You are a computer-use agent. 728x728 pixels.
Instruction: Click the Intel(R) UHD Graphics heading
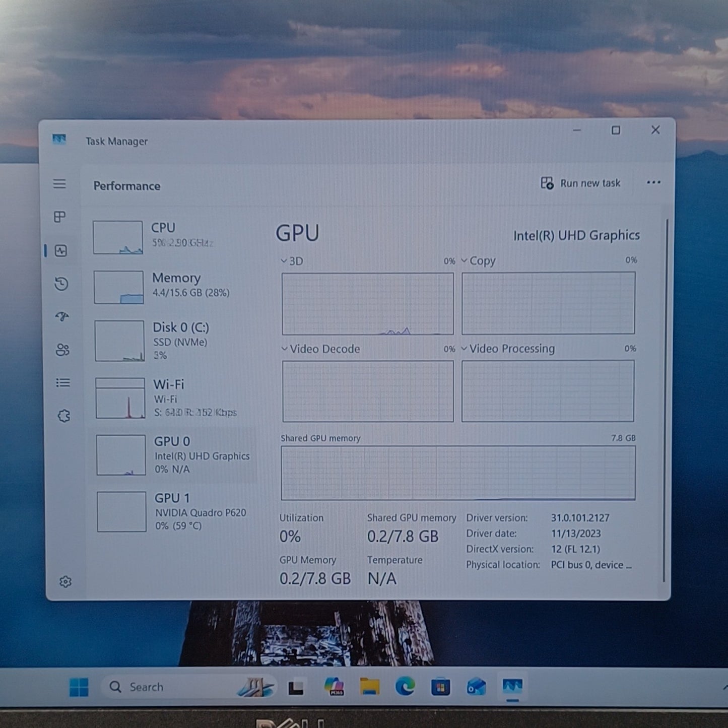point(576,235)
